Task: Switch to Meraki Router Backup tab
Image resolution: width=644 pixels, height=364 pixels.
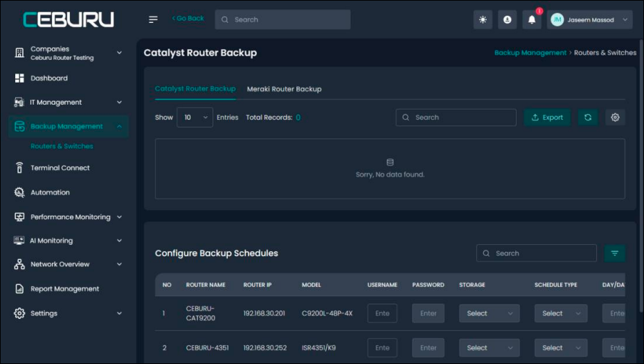Action: (284, 89)
